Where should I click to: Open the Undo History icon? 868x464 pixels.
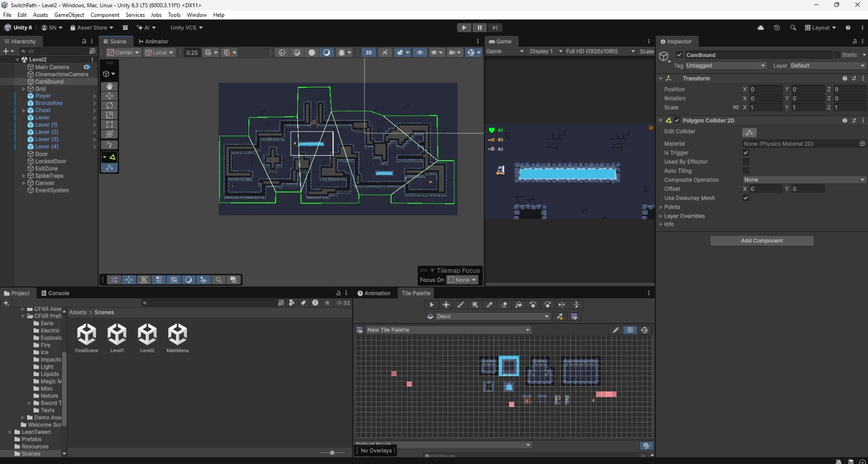click(777, 28)
